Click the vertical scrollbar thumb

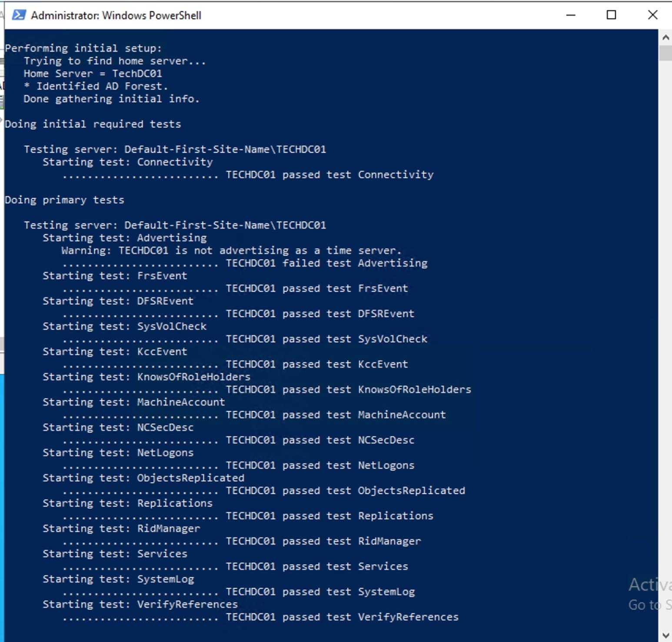[x=665, y=53]
